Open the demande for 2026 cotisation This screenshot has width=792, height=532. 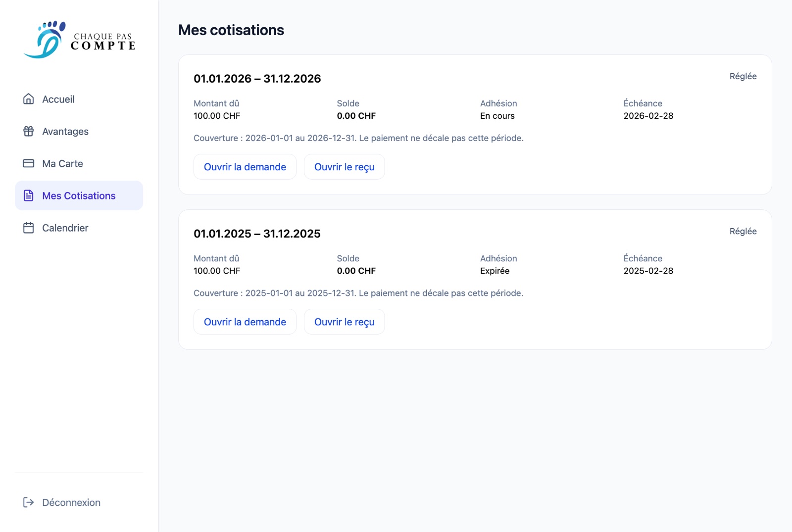[245, 167]
